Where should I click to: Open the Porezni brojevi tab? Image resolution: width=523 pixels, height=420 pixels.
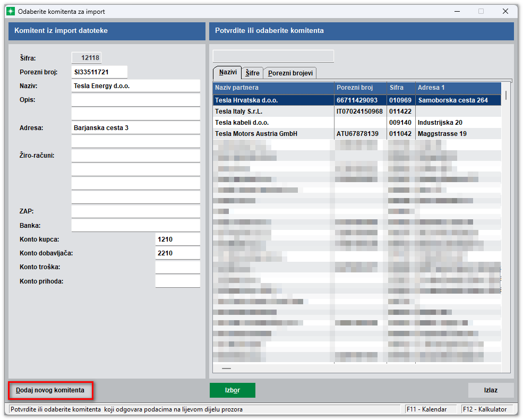290,73
